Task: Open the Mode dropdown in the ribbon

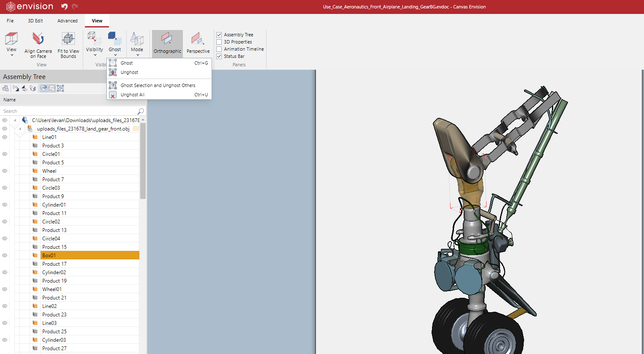Action: (137, 44)
